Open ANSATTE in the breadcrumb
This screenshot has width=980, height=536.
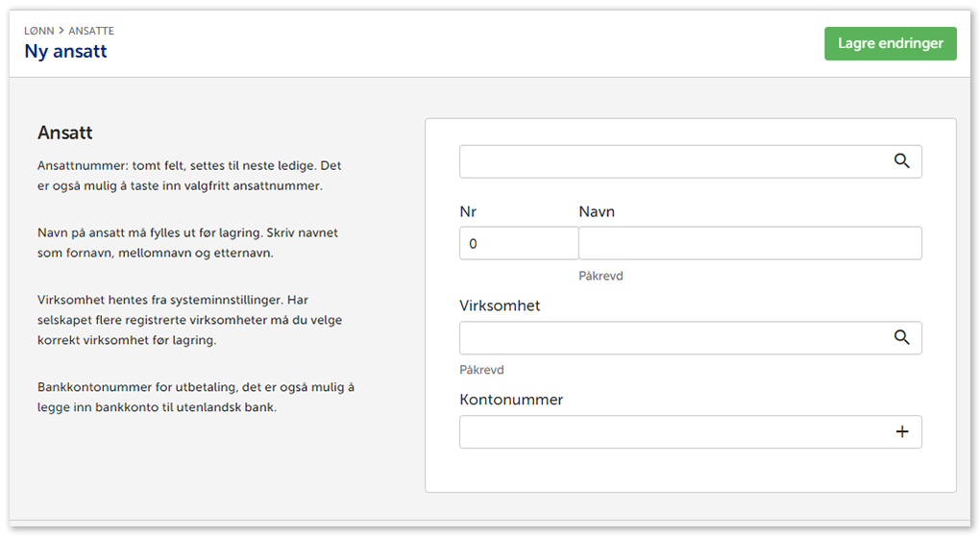click(91, 31)
